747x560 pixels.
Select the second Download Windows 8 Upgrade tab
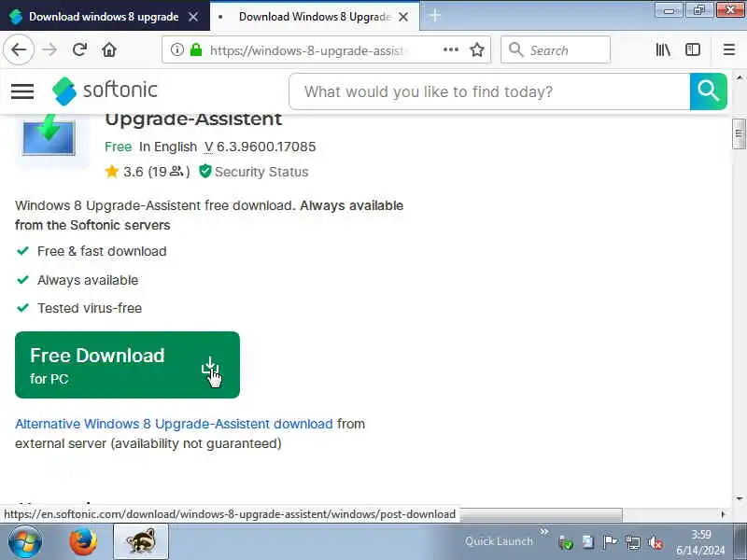315,17
